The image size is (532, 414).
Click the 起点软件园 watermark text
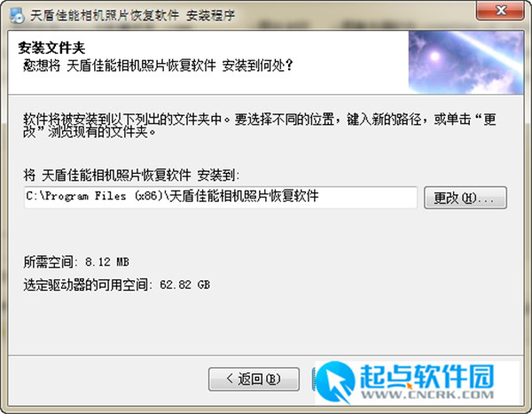click(426, 377)
